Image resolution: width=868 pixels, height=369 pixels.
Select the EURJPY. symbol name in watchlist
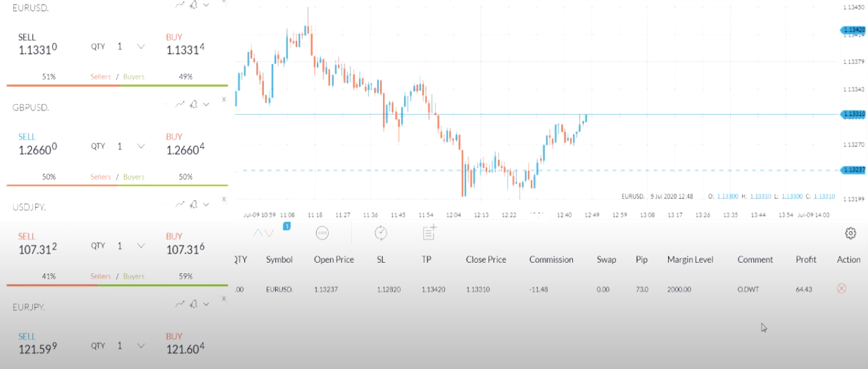pos(28,307)
